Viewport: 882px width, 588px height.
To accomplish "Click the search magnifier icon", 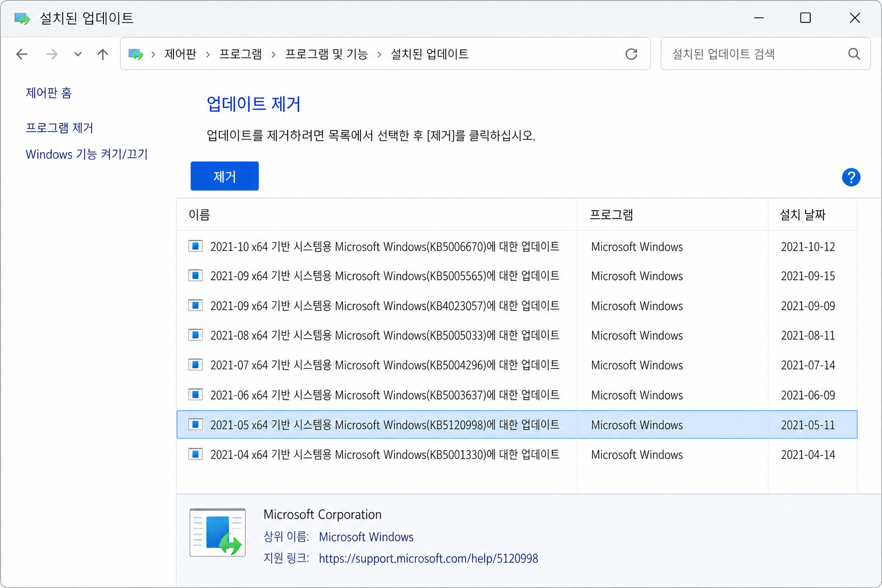I will pyautogui.click(x=854, y=54).
